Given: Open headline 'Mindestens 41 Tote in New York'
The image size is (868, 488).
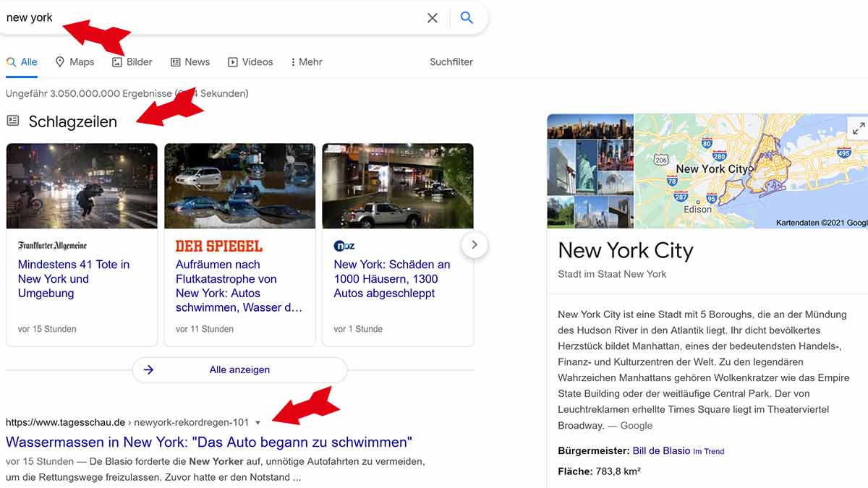Looking at the screenshot, I should tap(74, 279).
